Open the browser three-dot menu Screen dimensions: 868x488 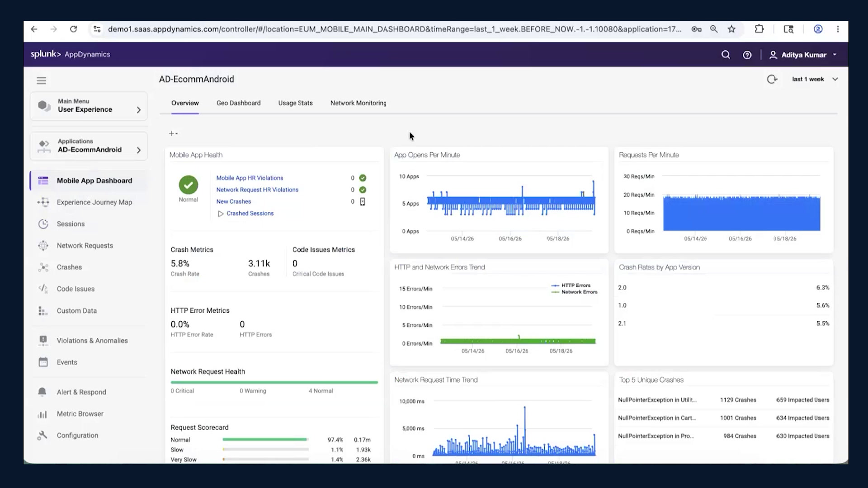(x=838, y=29)
